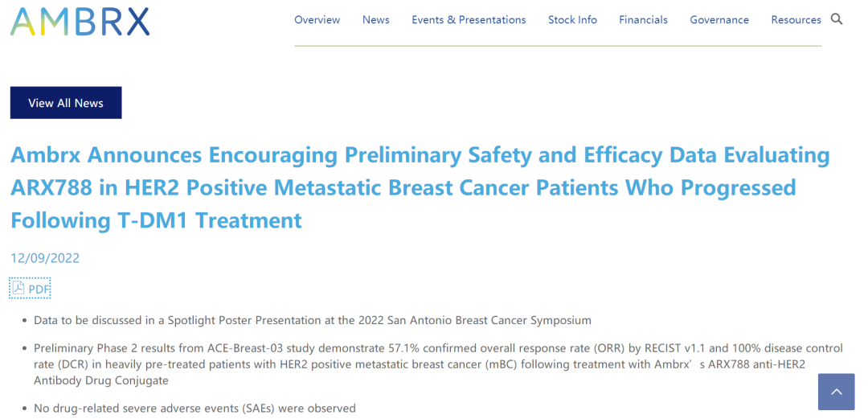This screenshot has height=419, width=868.
Task: Go to the News menu item
Action: (375, 20)
